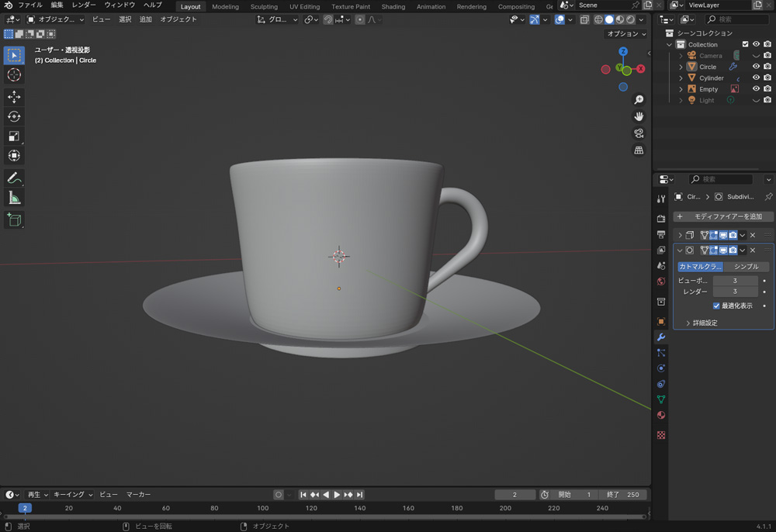Select the Annotate tool

point(14,178)
